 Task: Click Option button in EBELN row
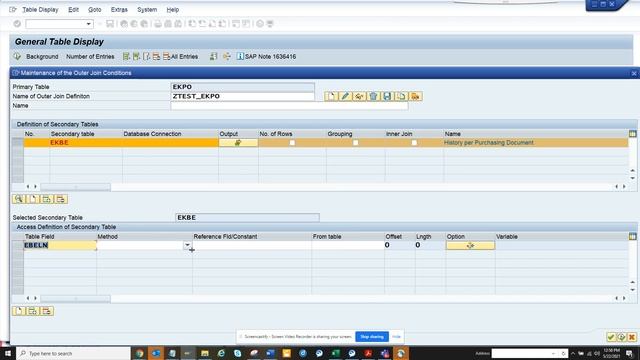coord(470,245)
